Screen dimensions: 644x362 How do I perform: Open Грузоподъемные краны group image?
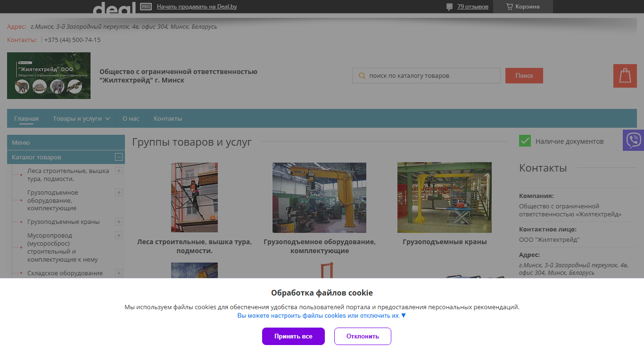445,197
